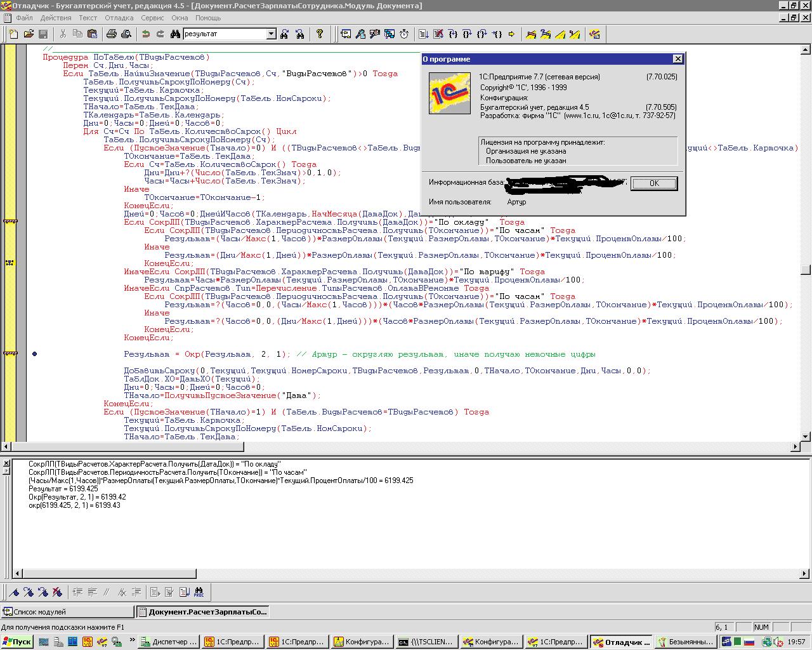Click the stopwatch performance measurement icon
812x650 pixels.
[x=404, y=34]
